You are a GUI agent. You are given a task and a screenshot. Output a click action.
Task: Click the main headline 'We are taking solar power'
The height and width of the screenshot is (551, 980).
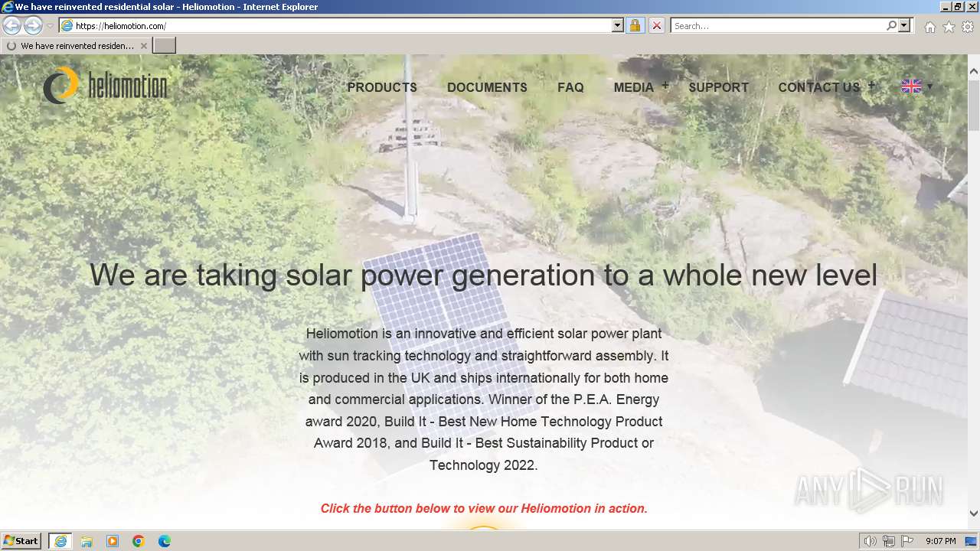pos(483,275)
